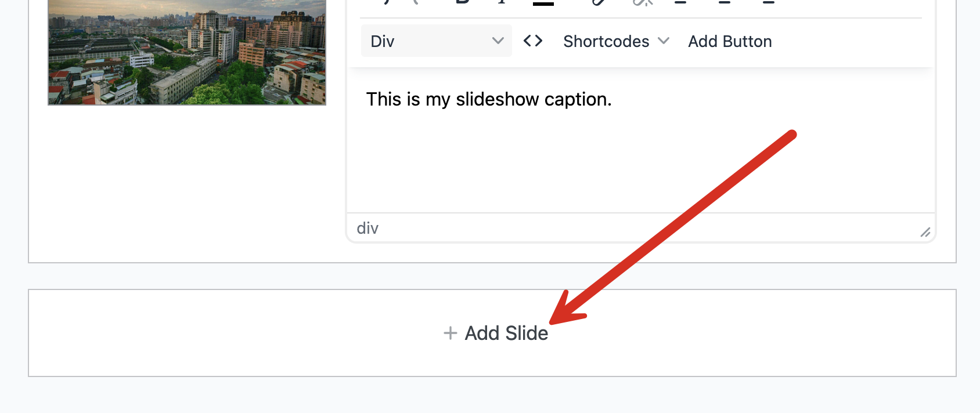Click the chevron arrow in the Div selector
980x413 pixels.
tap(498, 41)
